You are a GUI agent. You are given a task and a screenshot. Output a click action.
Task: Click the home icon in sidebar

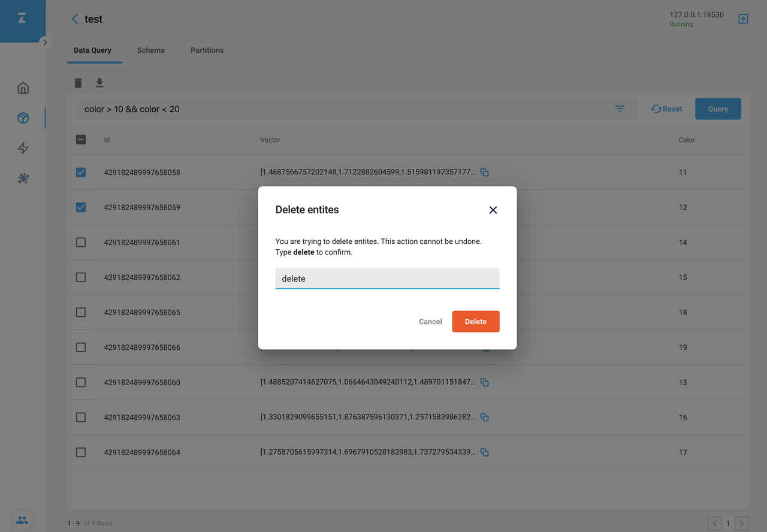pos(23,88)
